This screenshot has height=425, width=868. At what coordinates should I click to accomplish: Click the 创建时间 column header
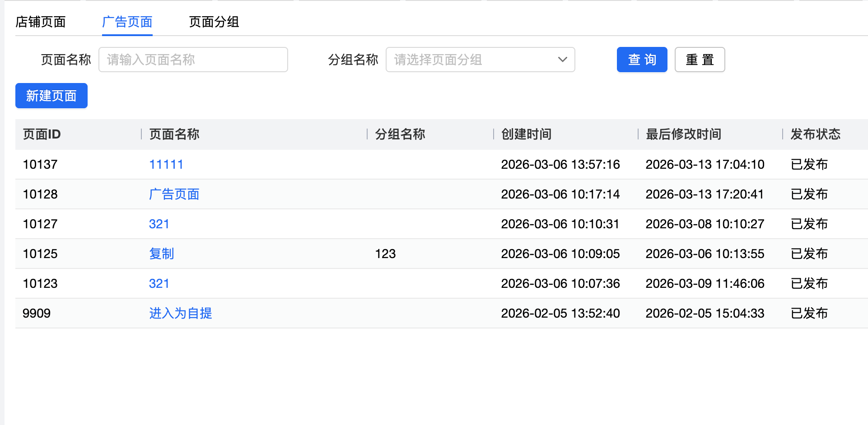point(526,134)
